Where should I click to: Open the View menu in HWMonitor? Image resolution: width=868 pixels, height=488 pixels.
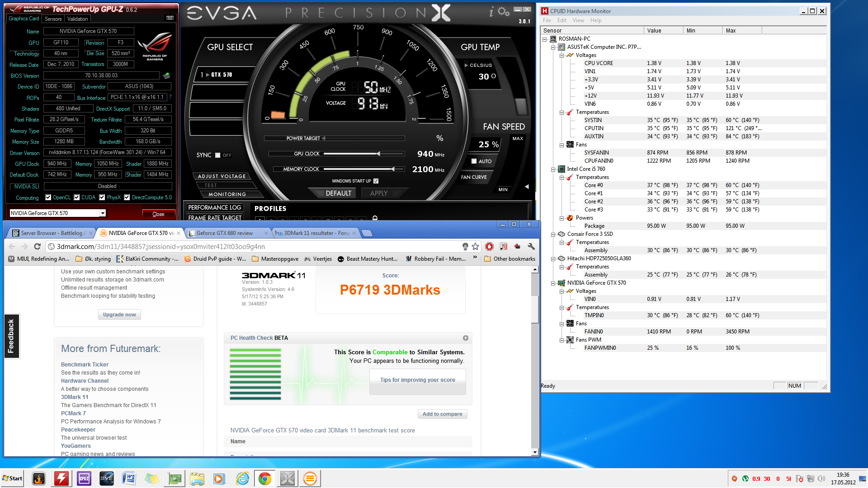(578, 20)
